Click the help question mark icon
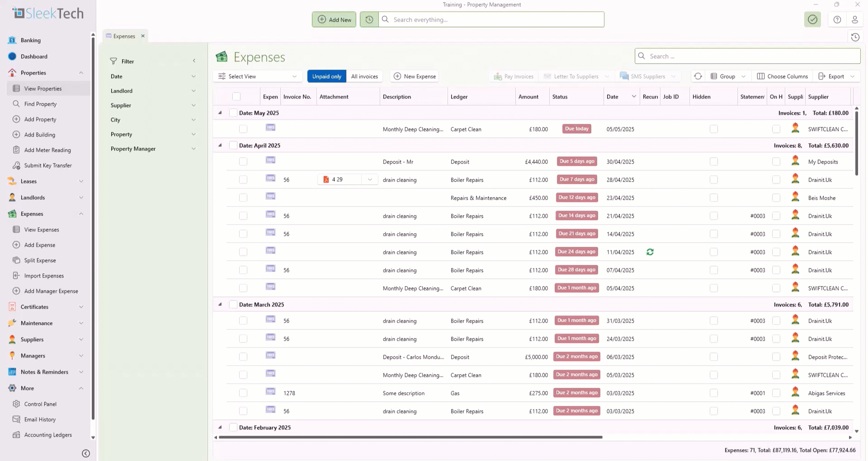868x461 pixels. (837, 19)
